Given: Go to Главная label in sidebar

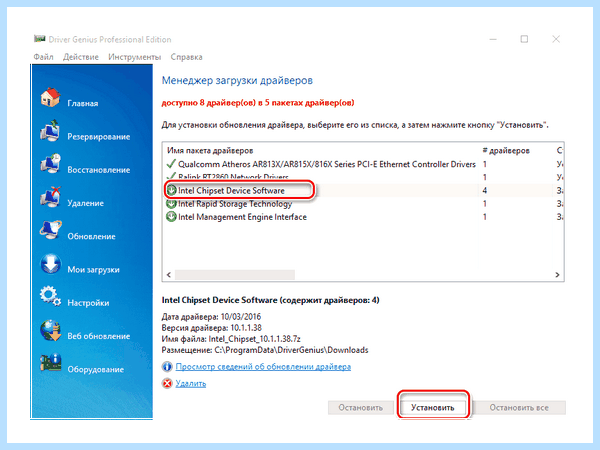Looking at the screenshot, I should click(x=83, y=103).
